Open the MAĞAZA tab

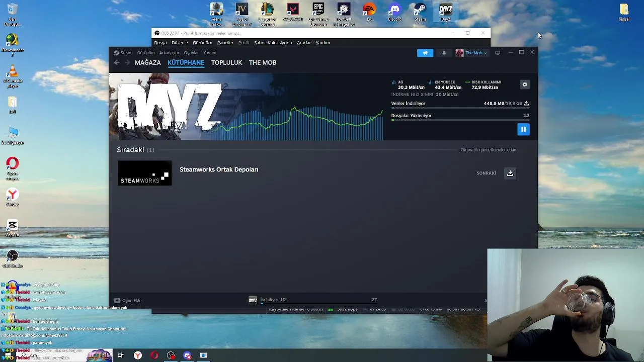[147, 62]
